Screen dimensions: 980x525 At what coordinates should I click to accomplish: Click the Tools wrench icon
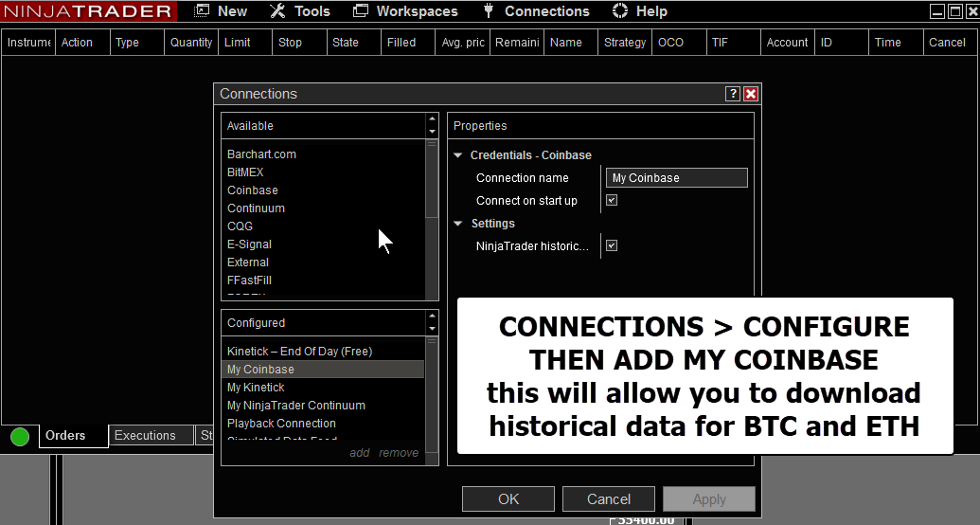277,10
